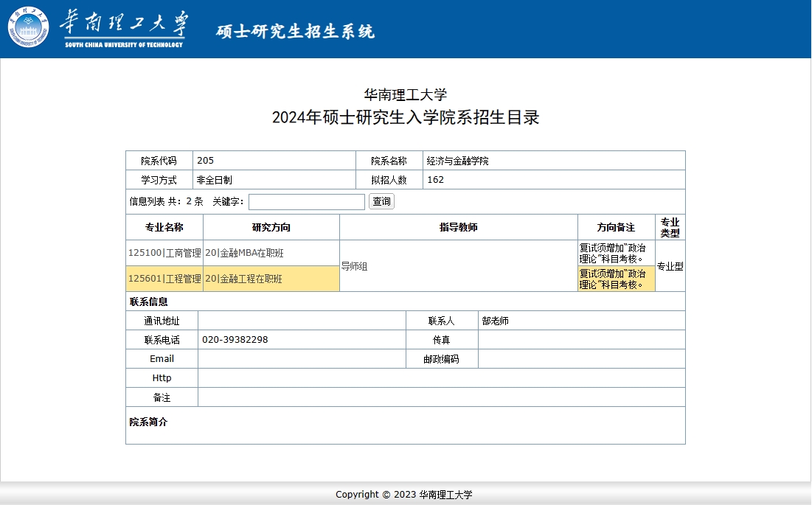Click the 专业型 program type cell
This screenshot has height=505, width=812.
[670, 266]
